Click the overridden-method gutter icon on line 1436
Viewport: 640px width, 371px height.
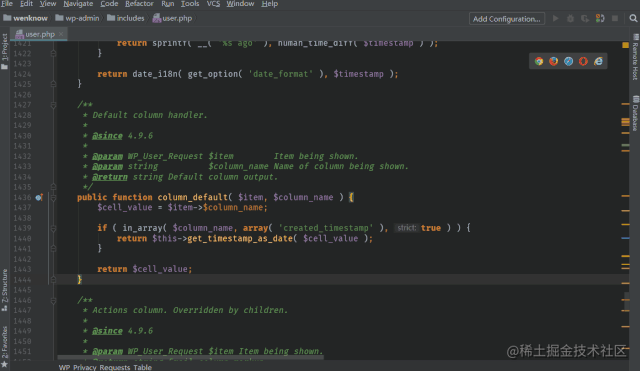(x=39, y=198)
